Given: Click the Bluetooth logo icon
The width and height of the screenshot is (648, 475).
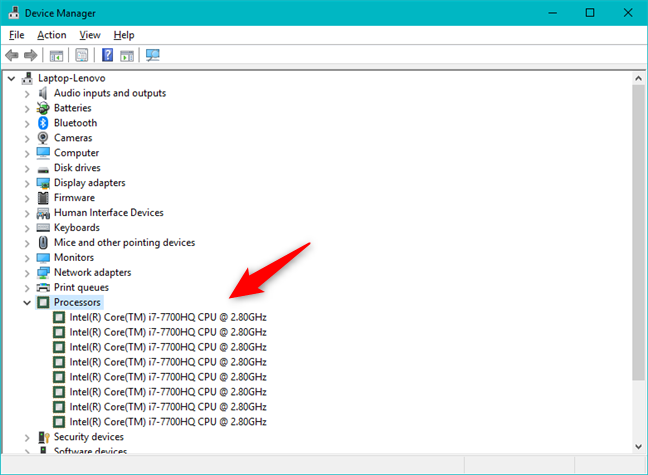Looking at the screenshot, I should 43,123.
